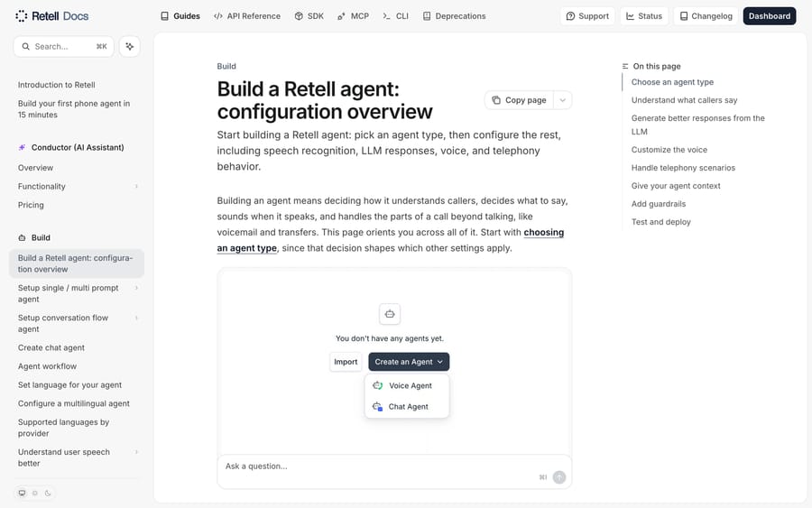Switch to dark theme moon icon

[48, 493]
